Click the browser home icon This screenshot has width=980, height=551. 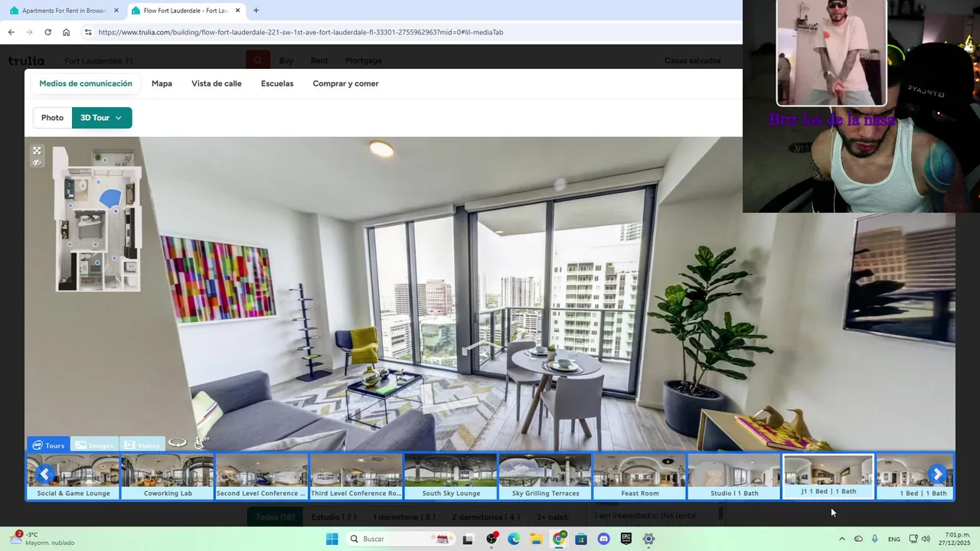66,32
